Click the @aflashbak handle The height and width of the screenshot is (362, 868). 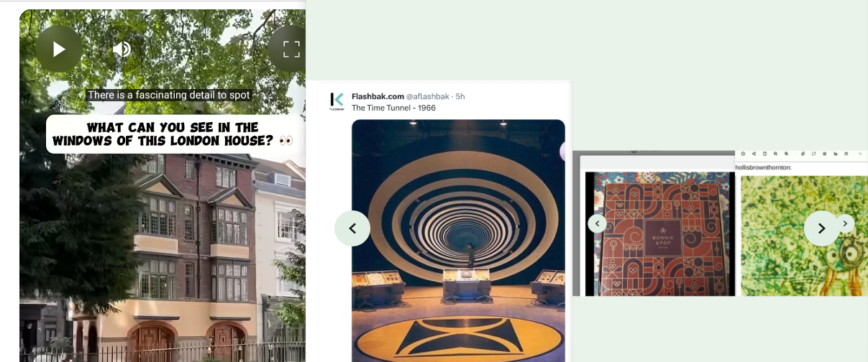[429, 96]
